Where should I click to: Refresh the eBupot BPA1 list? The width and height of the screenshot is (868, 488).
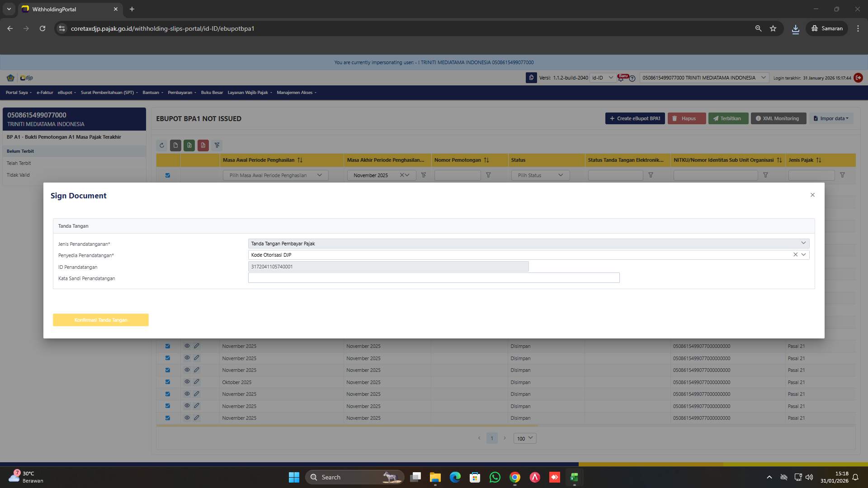tap(162, 145)
